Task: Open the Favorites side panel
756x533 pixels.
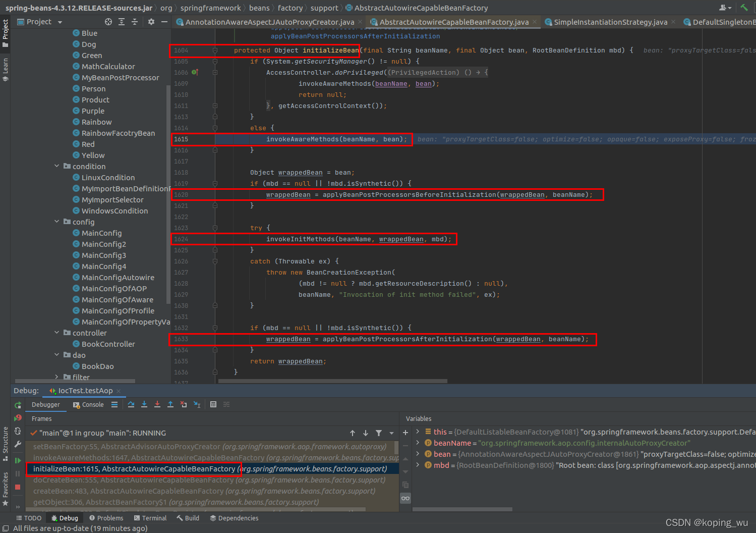Action: point(6,489)
